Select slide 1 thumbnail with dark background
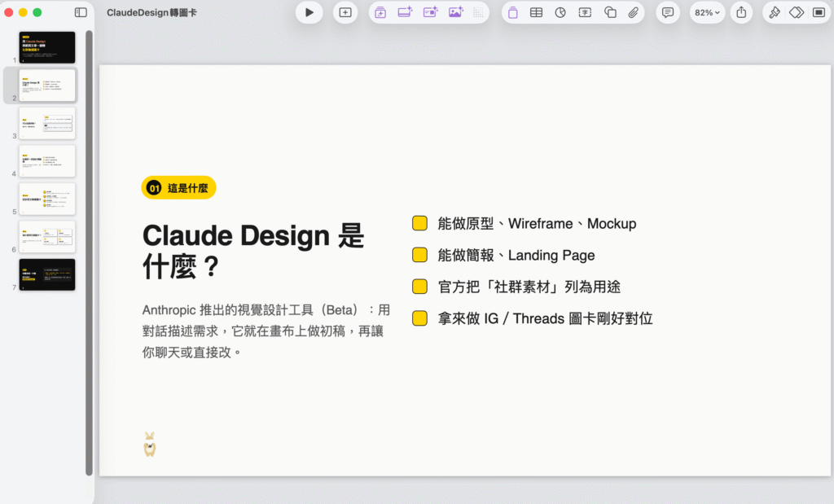Image resolution: width=834 pixels, height=504 pixels. 46,47
